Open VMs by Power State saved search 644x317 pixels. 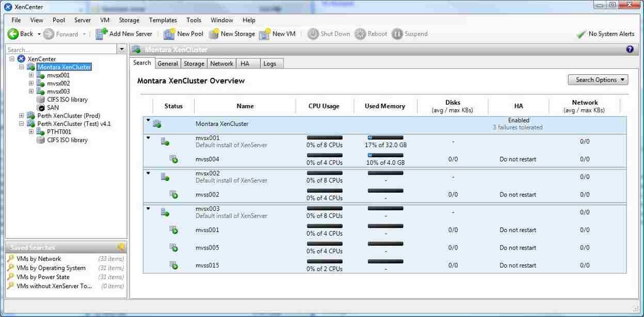coord(43,277)
